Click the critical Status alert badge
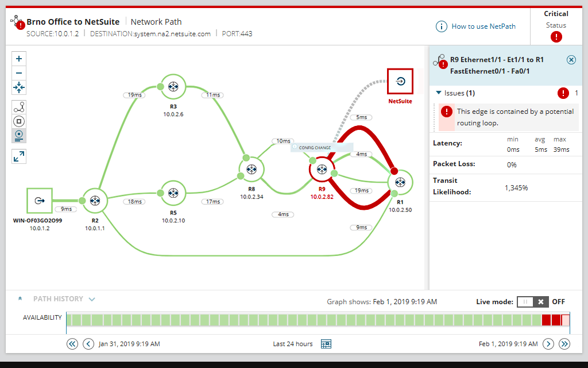Image resolution: width=588 pixels, height=368 pixels. pos(556,37)
